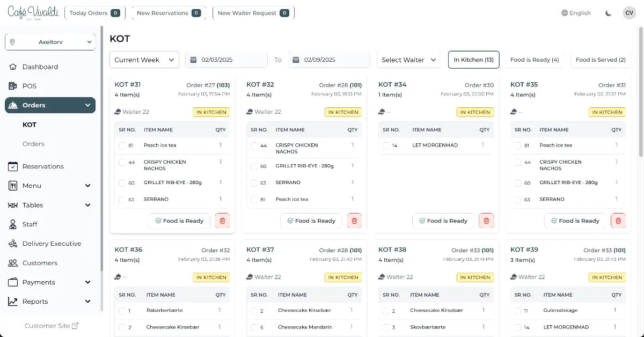Click the Delivery Executive scooter icon

coord(13,244)
